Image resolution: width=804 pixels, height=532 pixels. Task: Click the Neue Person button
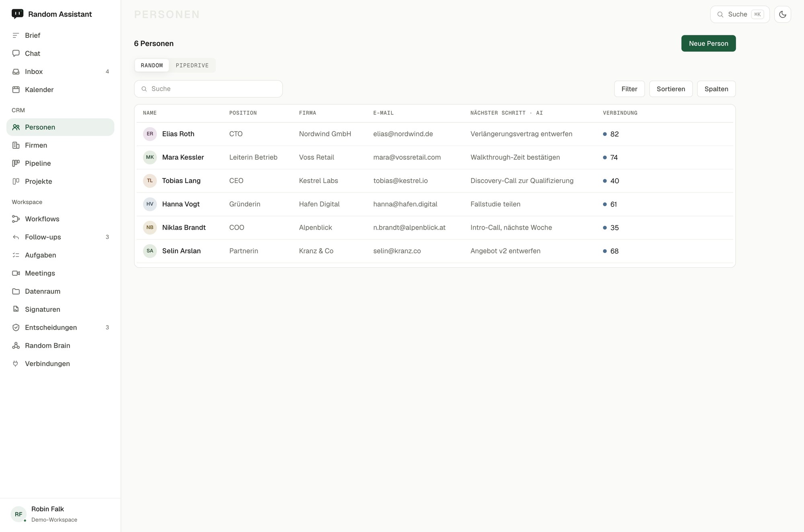pos(708,43)
